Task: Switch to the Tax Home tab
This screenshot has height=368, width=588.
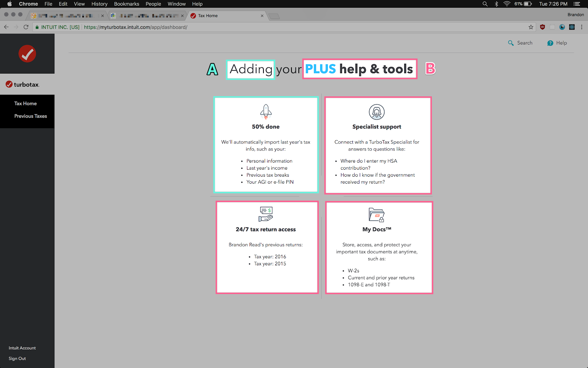Action: pyautogui.click(x=227, y=16)
